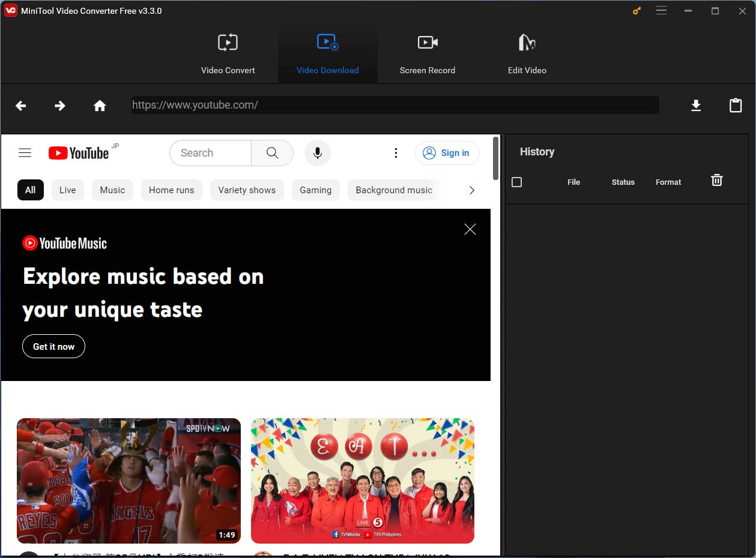Paste a link using the clipboard icon
756x558 pixels.
(735, 105)
